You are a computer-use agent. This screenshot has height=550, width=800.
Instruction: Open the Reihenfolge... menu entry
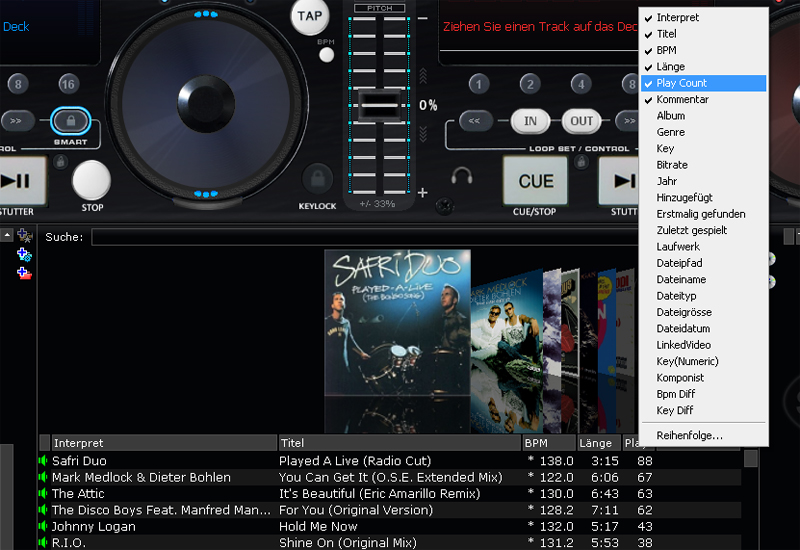point(704,435)
